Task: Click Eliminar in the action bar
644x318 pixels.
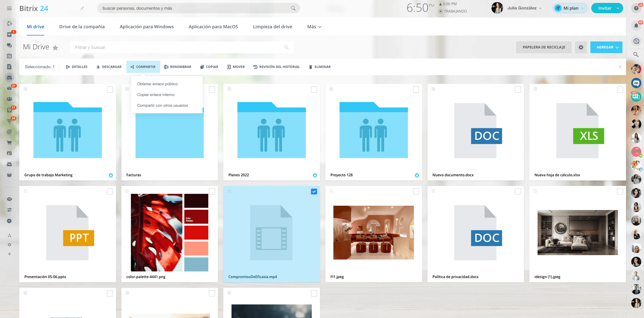Action: (320, 67)
